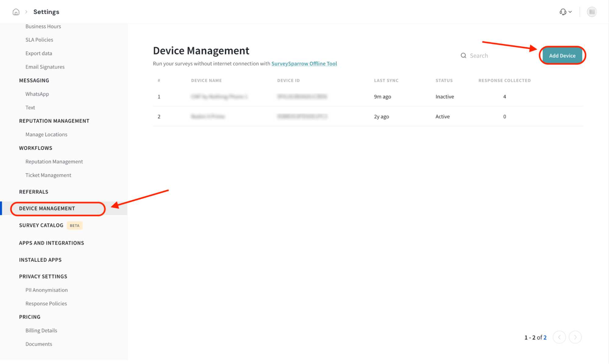Select Device Management in sidebar
609x364 pixels.
[x=47, y=208]
